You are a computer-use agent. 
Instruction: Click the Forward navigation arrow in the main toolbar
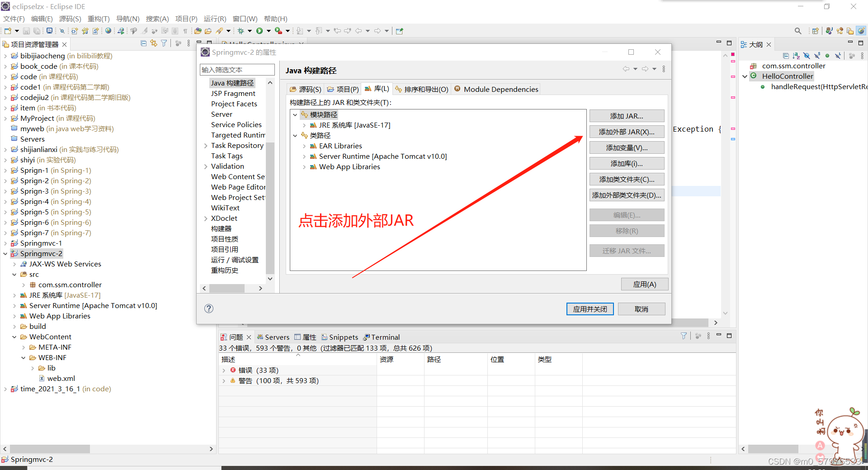tap(377, 31)
